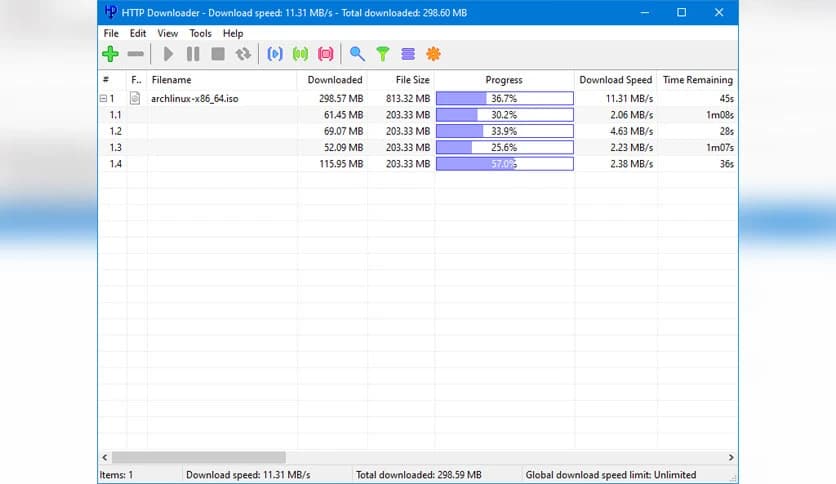Minimize the HTTP Downloader window
This screenshot has height=484, width=836.
click(x=645, y=12)
